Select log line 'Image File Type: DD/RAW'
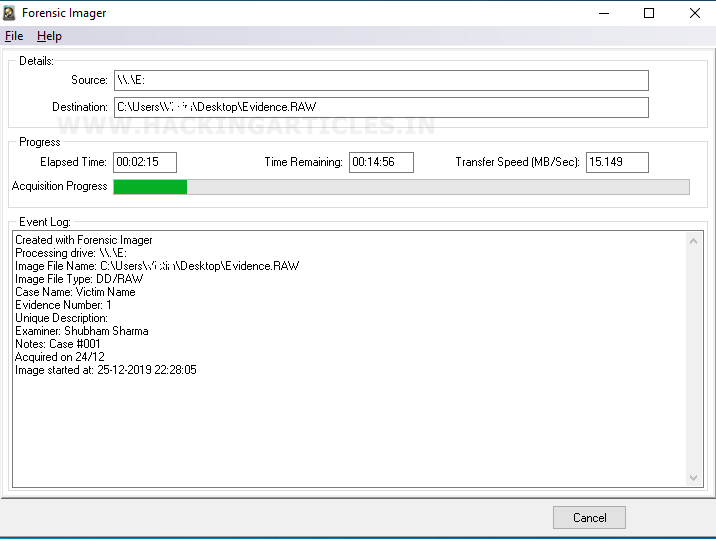Screen dimensions: 716x539 pyautogui.click(x=79, y=279)
